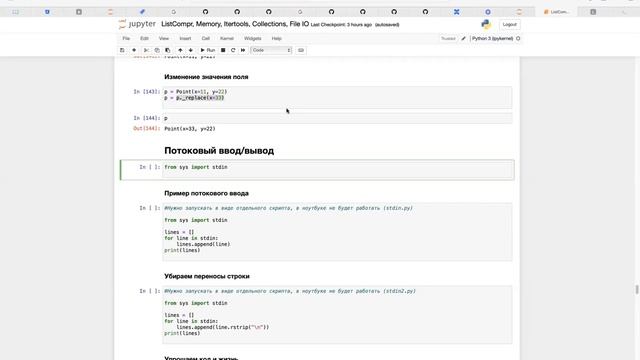Insert a new cell below with plus icon
Image resolution: width=640 pixels, height=360 pixels.
coord(134,50)
